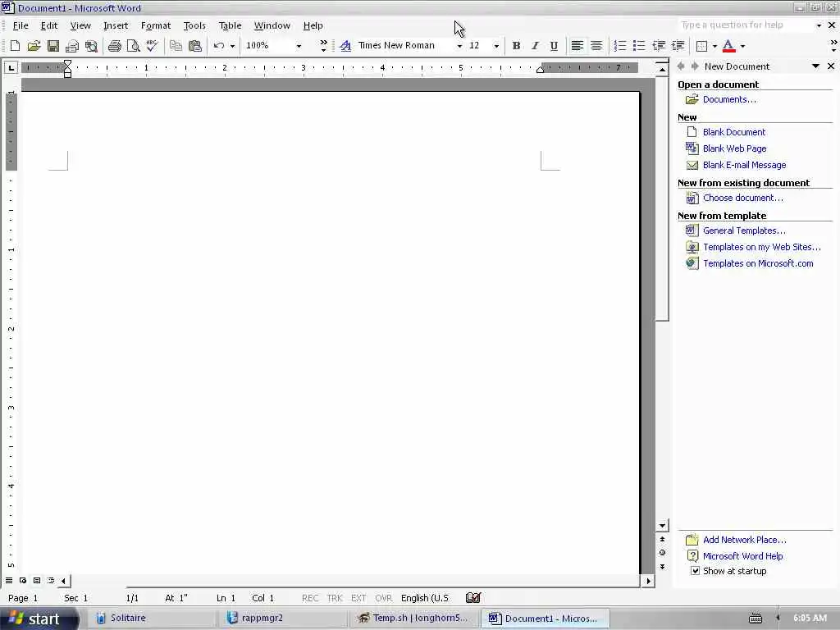This screenshot has height=630, width=840.
Task: Click the Increase Indent icon
Action: [x=678, y=46]
